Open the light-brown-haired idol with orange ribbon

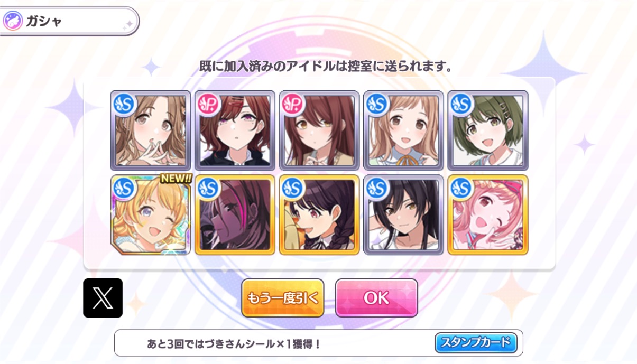click(403, 130)
